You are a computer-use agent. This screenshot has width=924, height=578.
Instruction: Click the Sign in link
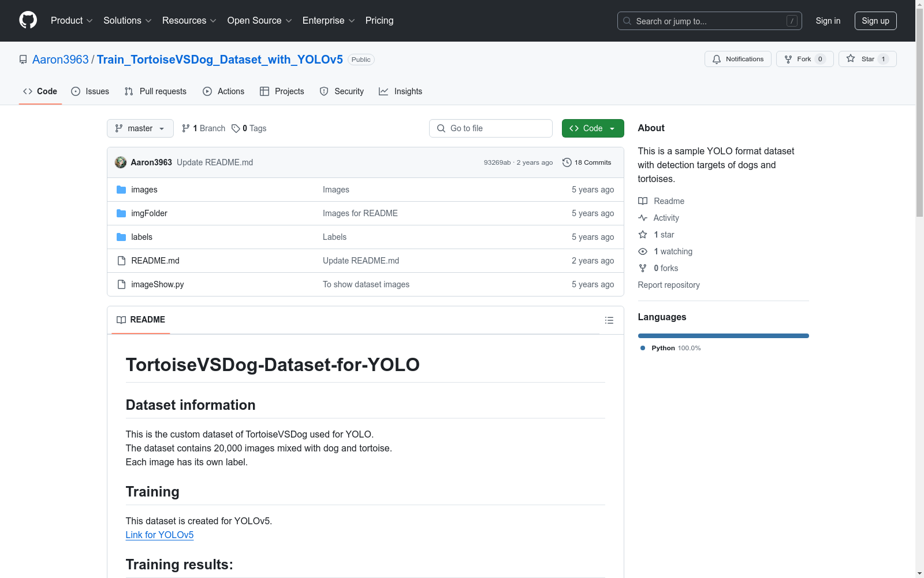pyautogui.click(x=828, y=21)
